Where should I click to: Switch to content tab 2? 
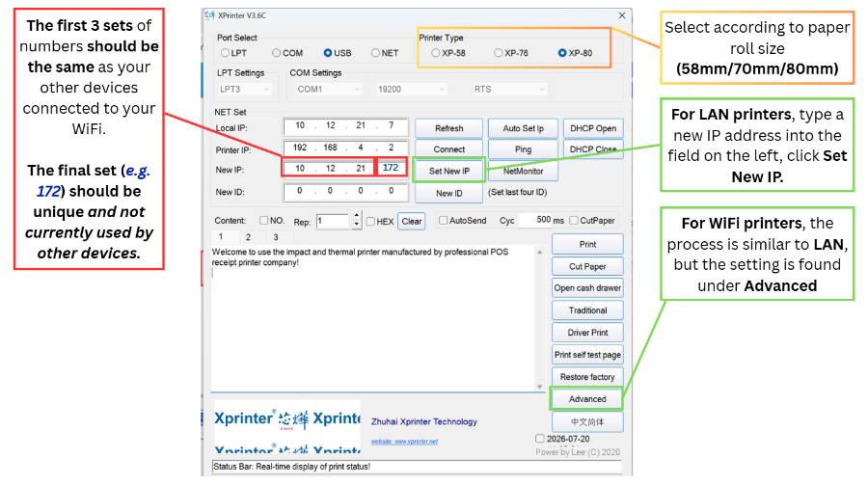click(249, 237)
